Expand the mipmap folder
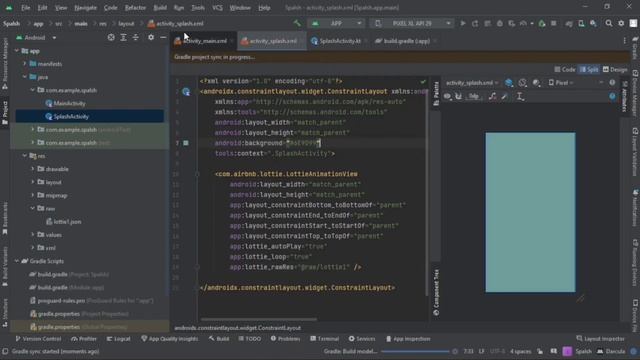The height and width of the screenshot is (360, 640). tap(33, 195)
